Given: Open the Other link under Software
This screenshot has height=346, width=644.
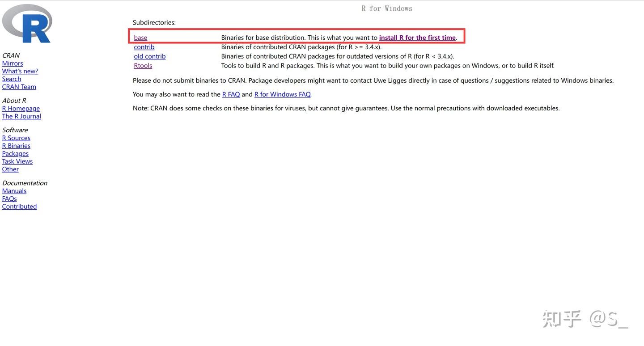Looking at the screenshot, I should tap(10, 169).
